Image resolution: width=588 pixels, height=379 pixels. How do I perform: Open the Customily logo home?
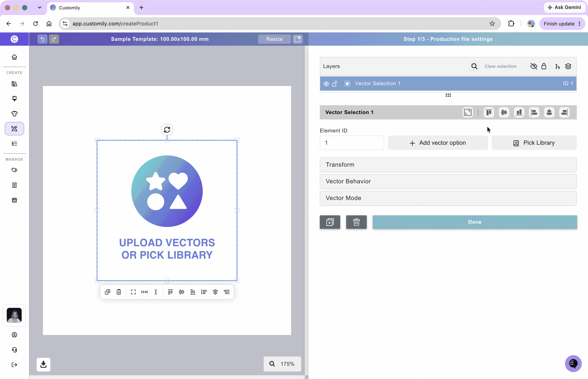[14, 39]
